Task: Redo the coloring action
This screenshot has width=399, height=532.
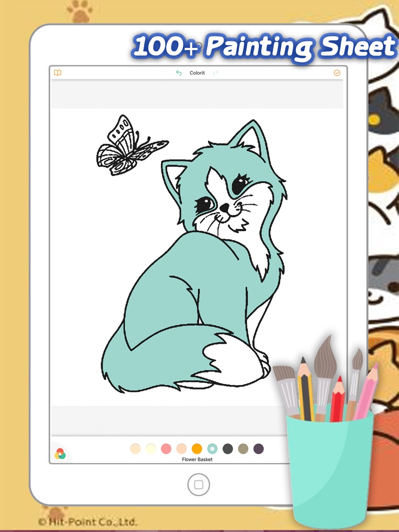Action: pos(216,73)
